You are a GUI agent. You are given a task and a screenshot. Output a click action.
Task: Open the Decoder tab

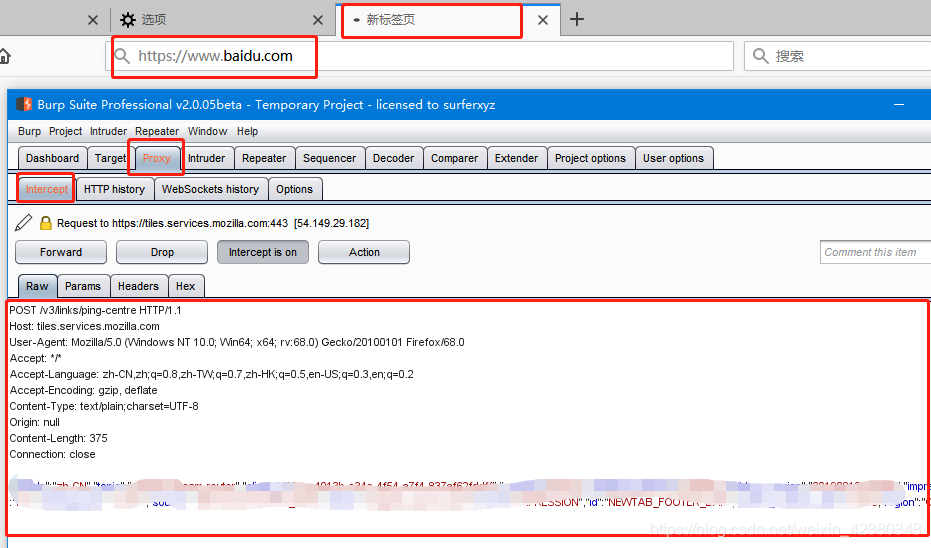pyautogui.click(x=393, y=159)
